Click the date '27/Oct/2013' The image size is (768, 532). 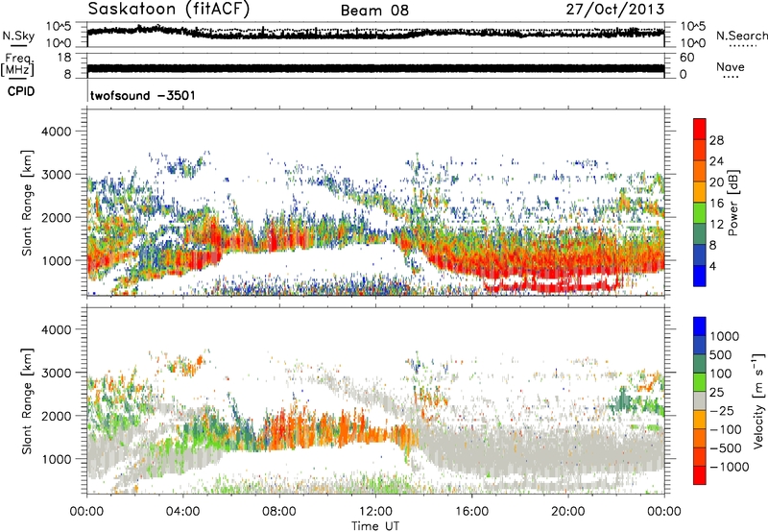(615, 10)
